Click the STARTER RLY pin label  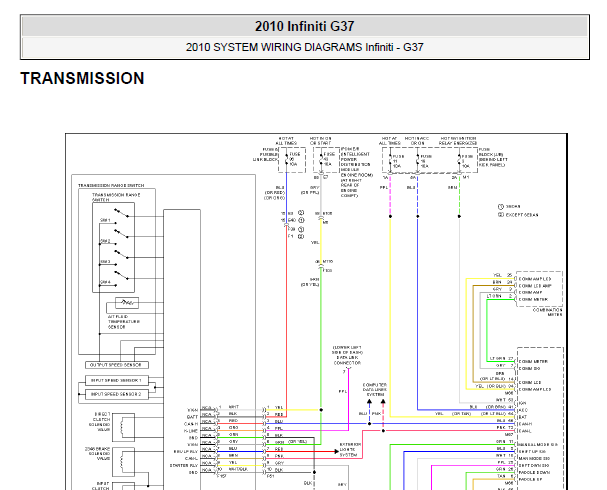[x=184, y=466]
